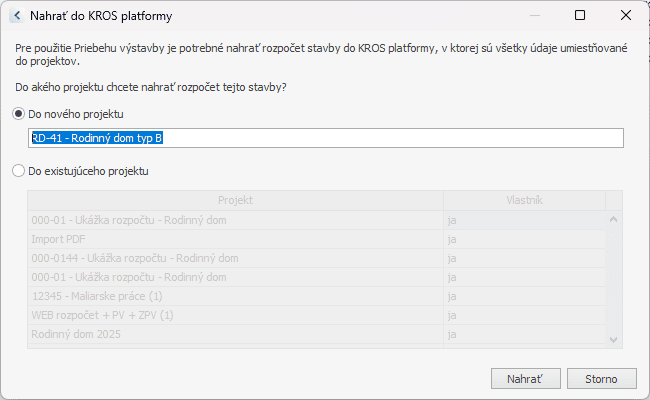Image resolution: width=650 pixels, height=400 pixels.
Task: Pick the 12345 - Maliarske práce (1) project
Action: 235,296
